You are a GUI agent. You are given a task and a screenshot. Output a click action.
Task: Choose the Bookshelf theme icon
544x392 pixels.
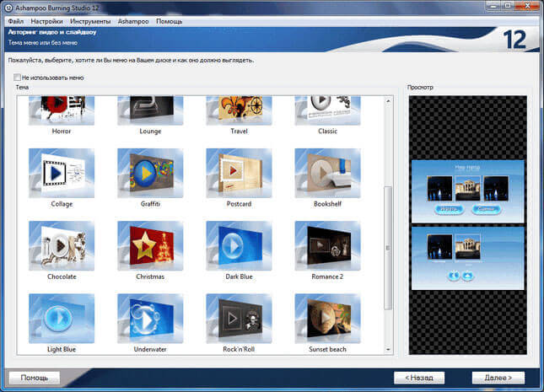[327, 173]
